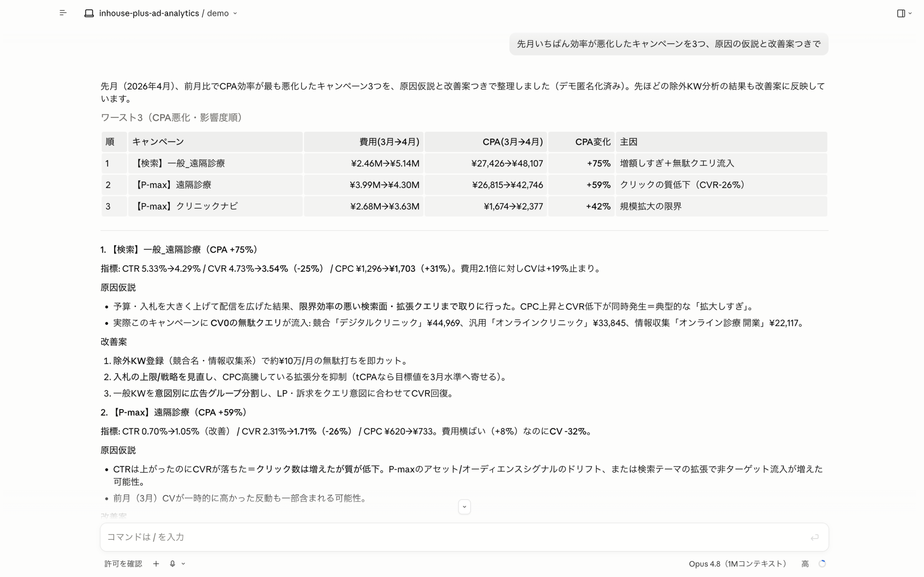Toggle the right panel layout icon
The width and height of the screenshot is (924, 577).
(x=901, y=13)
